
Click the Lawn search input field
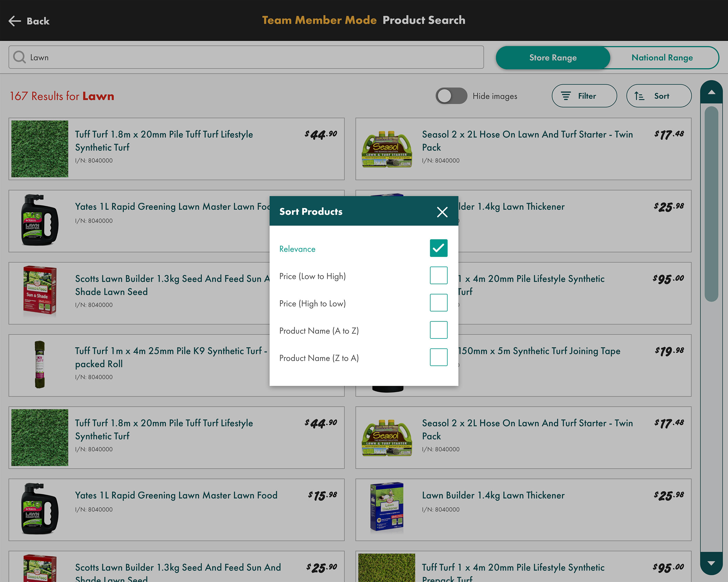coord(246,57)
